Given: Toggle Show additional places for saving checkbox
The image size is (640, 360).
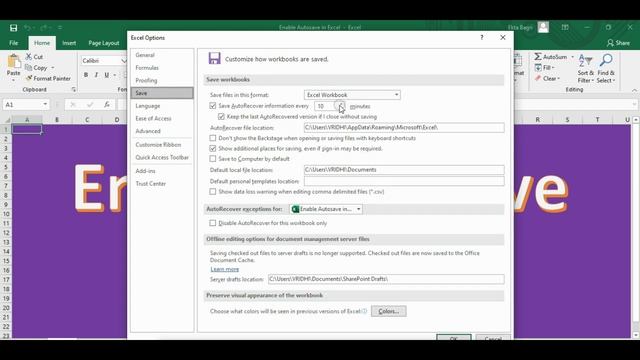Looking at the screenshot, I should click(213, 149).
